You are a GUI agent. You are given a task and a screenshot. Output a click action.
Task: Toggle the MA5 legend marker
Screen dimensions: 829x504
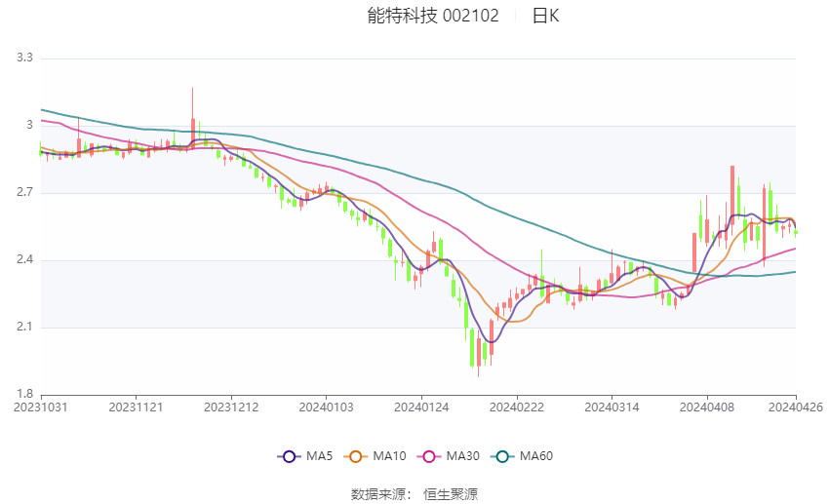point(289,456)
